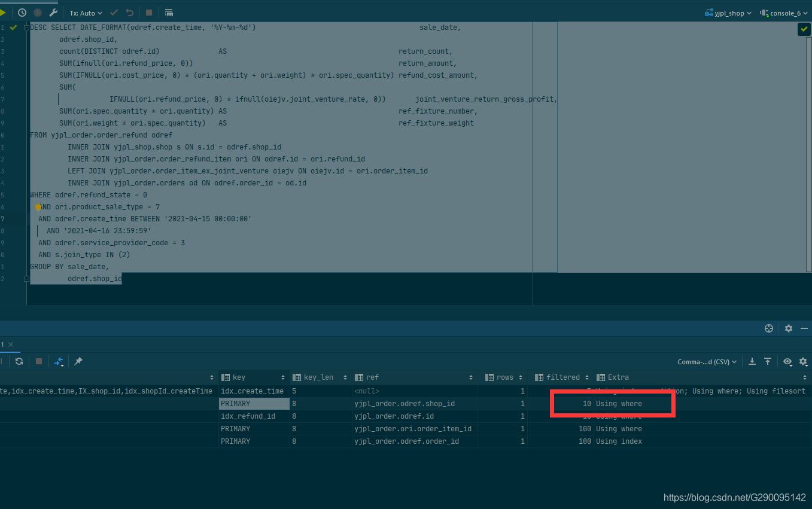Toggle in-editor results table icon
This screenshot has height=509, width=812.
169,13
